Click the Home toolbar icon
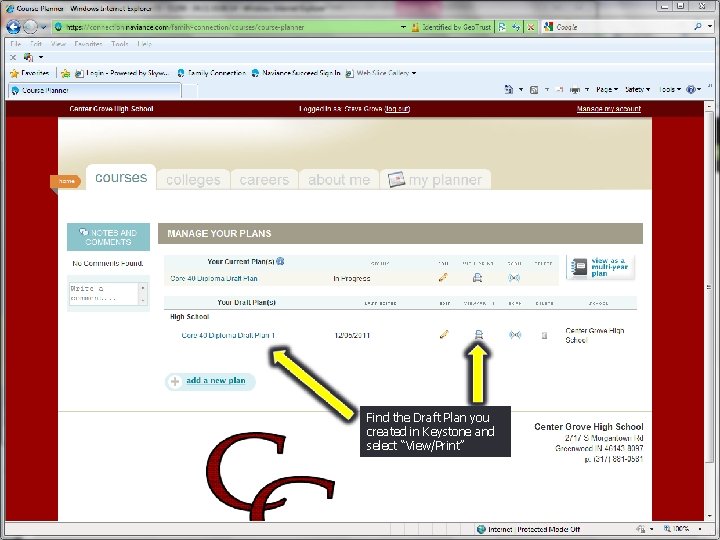720x540 pixels. tap(508, 90)
